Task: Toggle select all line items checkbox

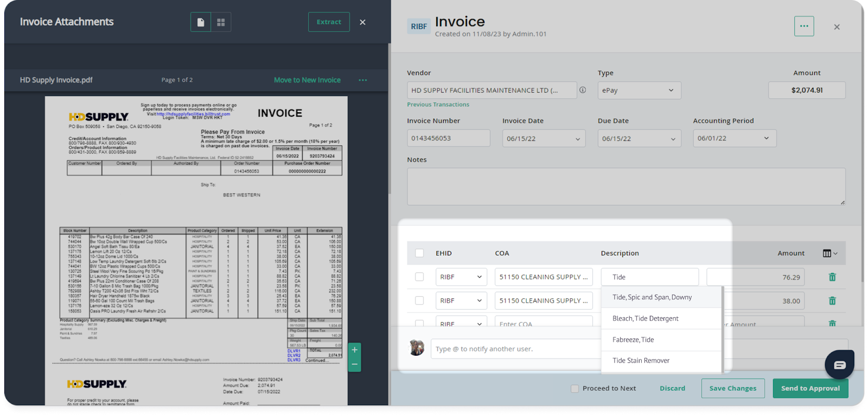Action: (419, 253)
